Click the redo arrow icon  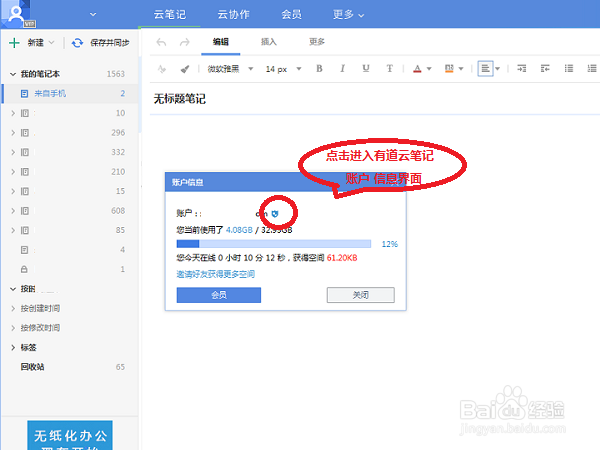pyautogui.click(x=185, y=42)
